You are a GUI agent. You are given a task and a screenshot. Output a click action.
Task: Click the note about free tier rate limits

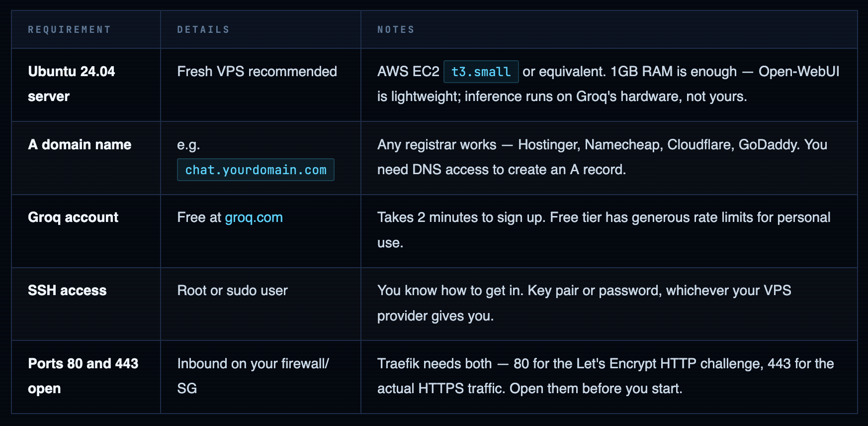click(604, 217)
